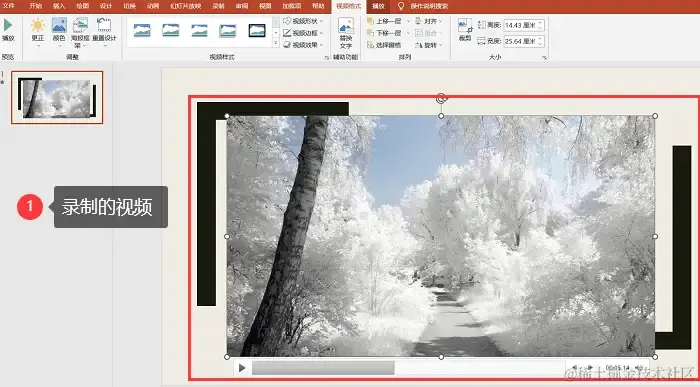Click video styles gallery down arrow

point(276,33)
